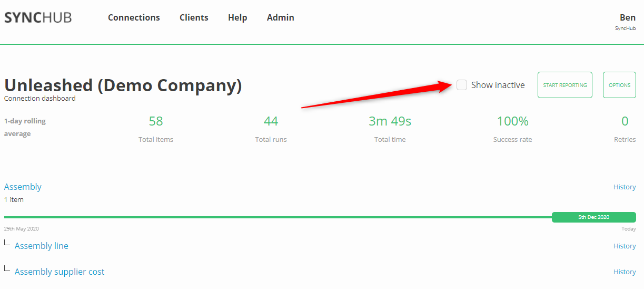This screenshot has height=289, width=644.
Task: Open the Options button
Action: [x=619, y=85]
